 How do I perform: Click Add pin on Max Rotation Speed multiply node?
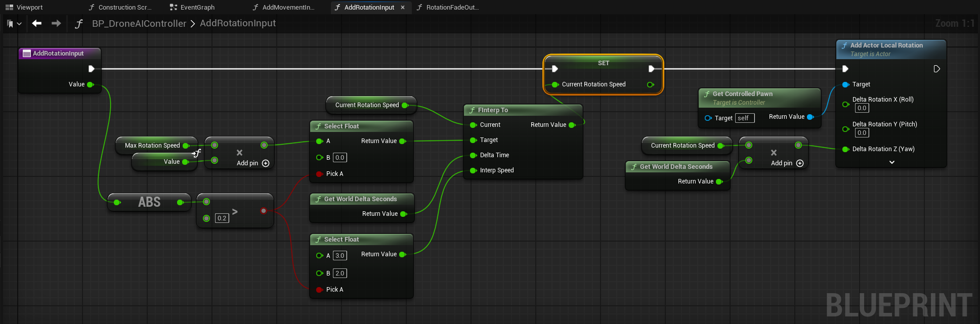(x=266, y=163)
